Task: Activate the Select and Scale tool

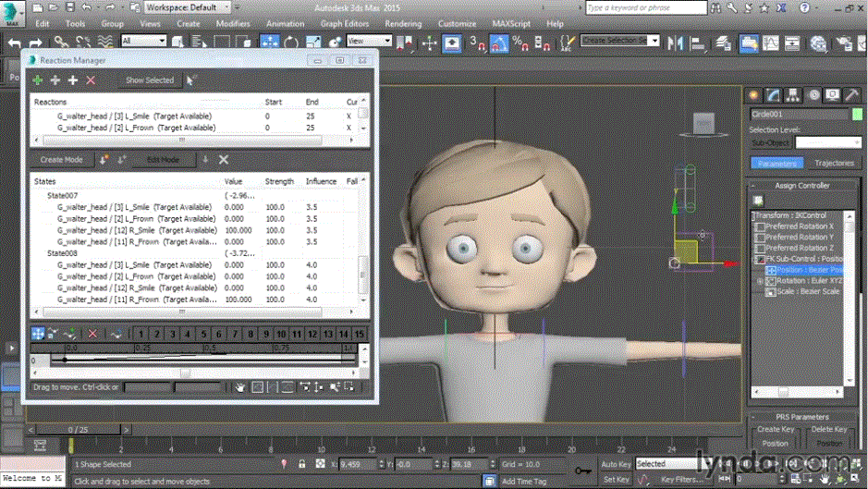Action: click(x=312, y=42)
